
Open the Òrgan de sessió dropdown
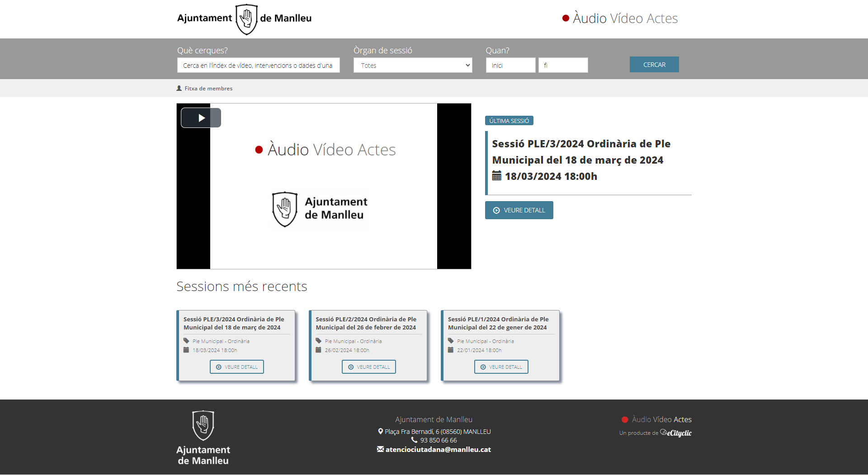point(413,65)
